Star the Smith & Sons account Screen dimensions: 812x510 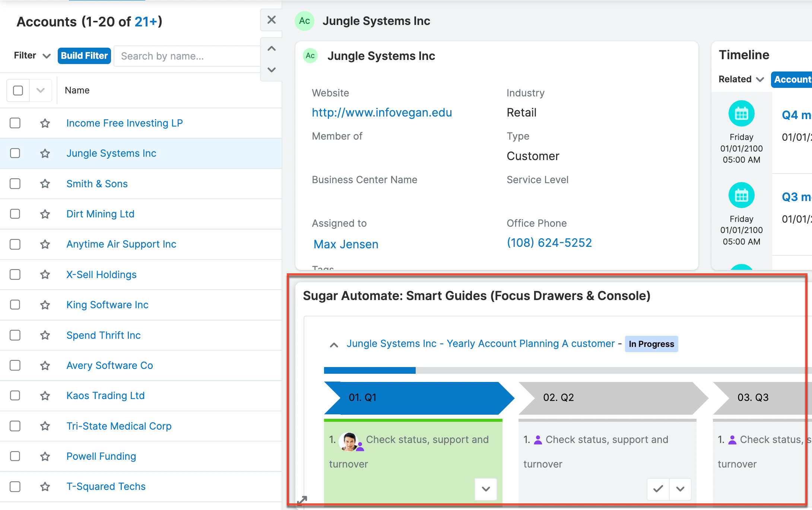coord(45,184)
